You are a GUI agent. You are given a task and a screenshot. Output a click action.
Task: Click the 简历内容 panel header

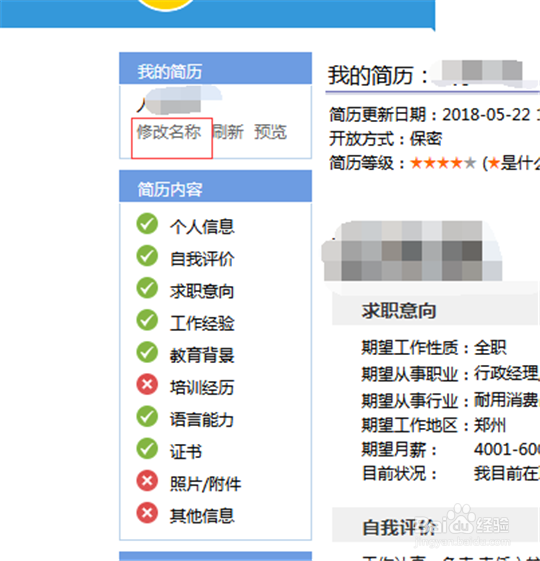[215, 186]
